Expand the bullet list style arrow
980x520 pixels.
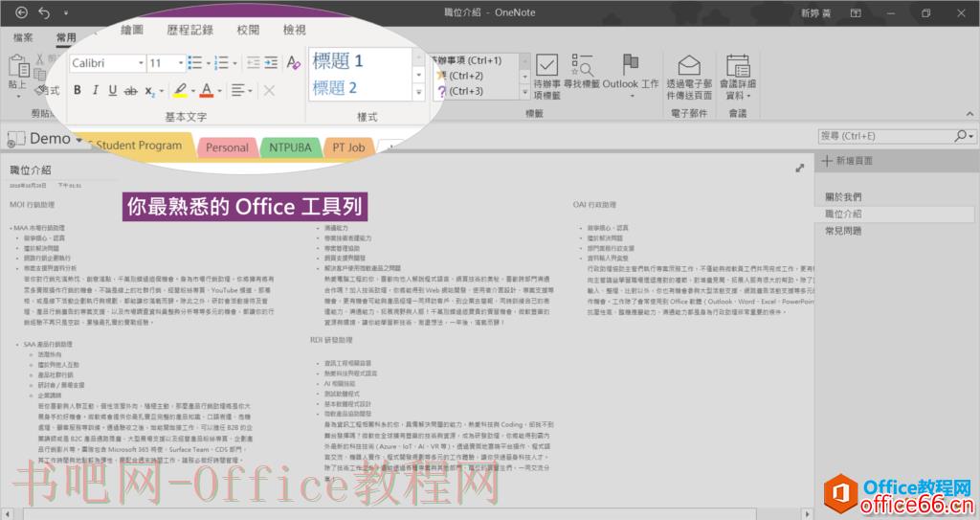[208, 63]
